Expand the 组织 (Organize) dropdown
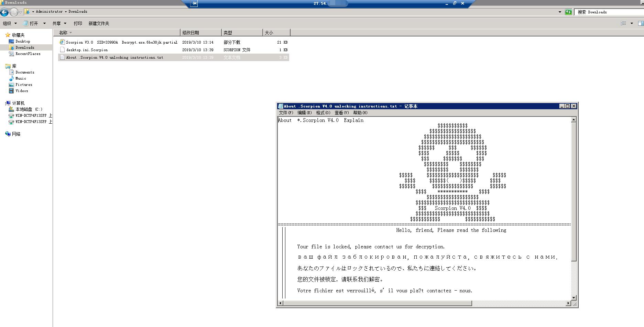Viewport: 644px width, 327px height. click(10, 23)
